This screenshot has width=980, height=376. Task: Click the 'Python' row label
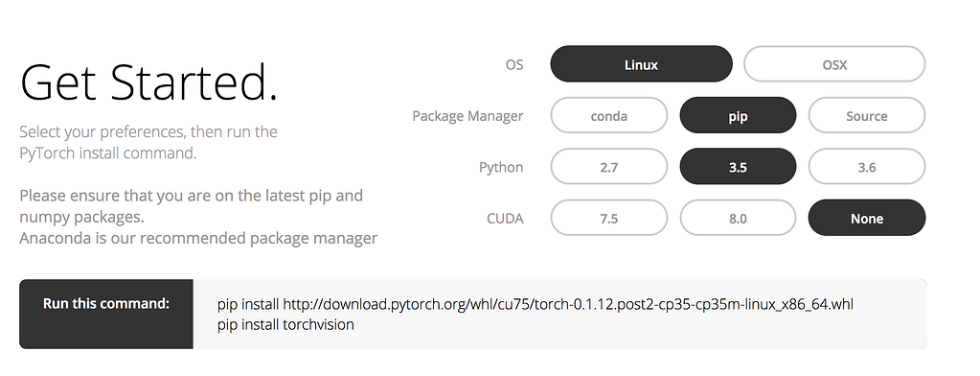(501, 168)
